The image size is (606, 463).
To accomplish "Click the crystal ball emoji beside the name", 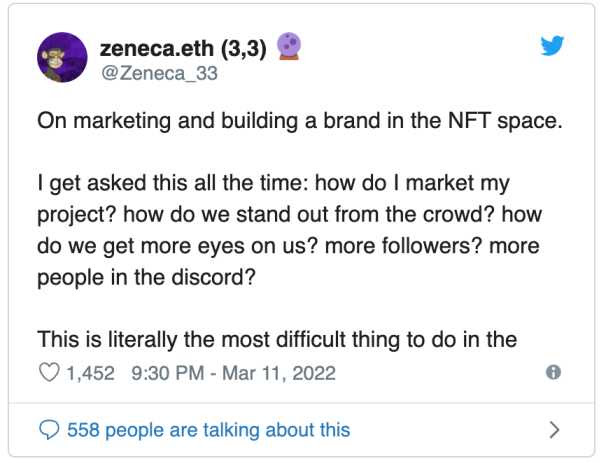I will [x=288, y=47].
